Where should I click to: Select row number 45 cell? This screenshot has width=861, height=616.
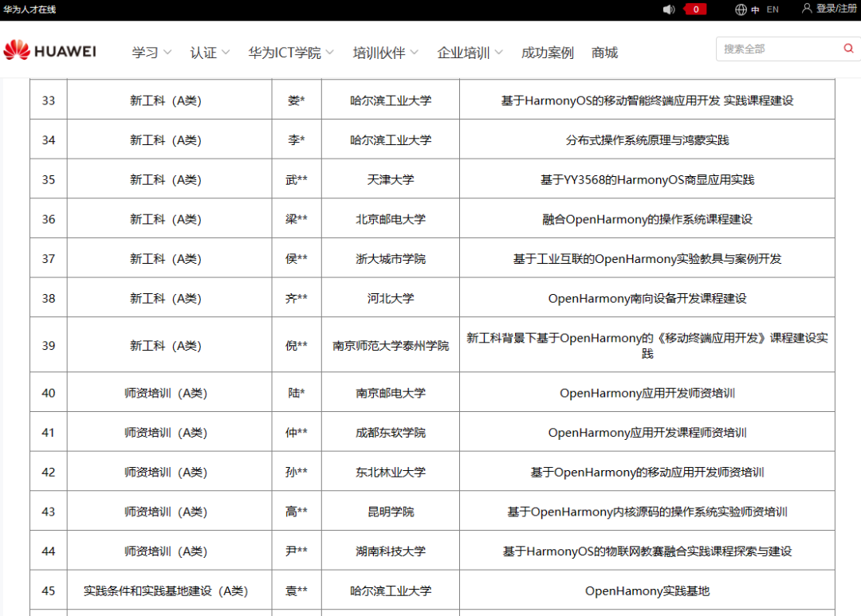(49, 590)
